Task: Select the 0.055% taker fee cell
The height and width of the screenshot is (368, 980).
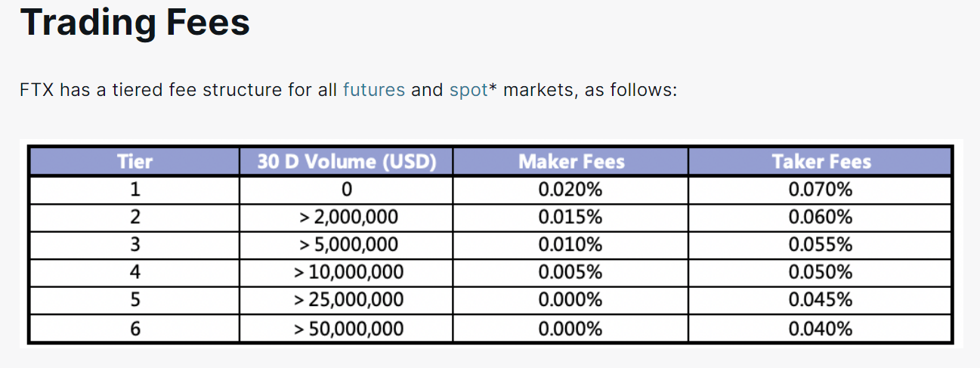Action: pos(821,245)
